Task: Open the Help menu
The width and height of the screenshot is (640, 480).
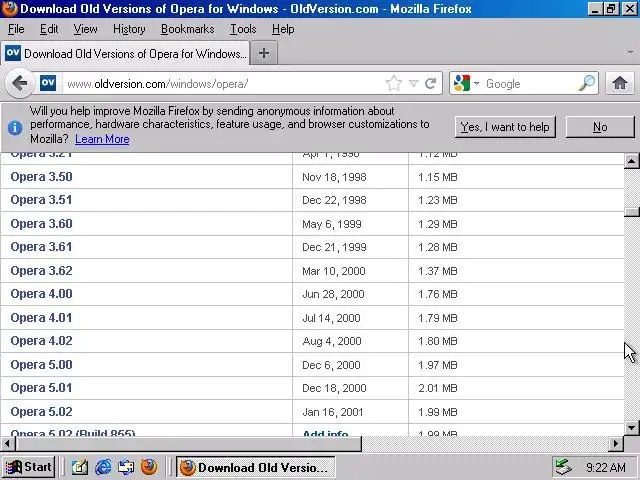Action: pos(283,29)
